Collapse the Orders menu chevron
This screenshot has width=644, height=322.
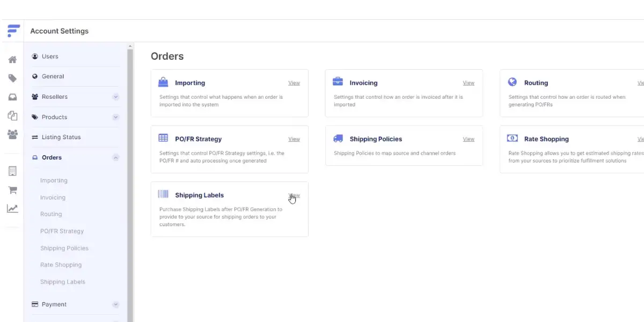115,158
